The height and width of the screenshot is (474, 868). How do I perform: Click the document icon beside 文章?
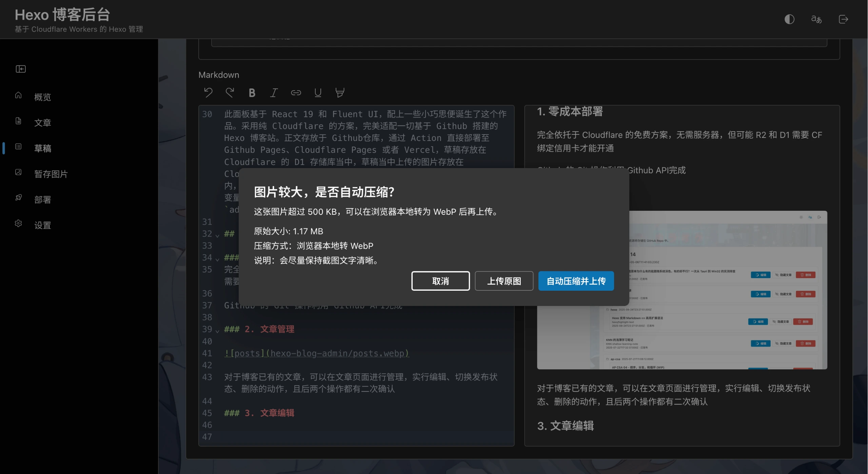(x=18, y=121)
